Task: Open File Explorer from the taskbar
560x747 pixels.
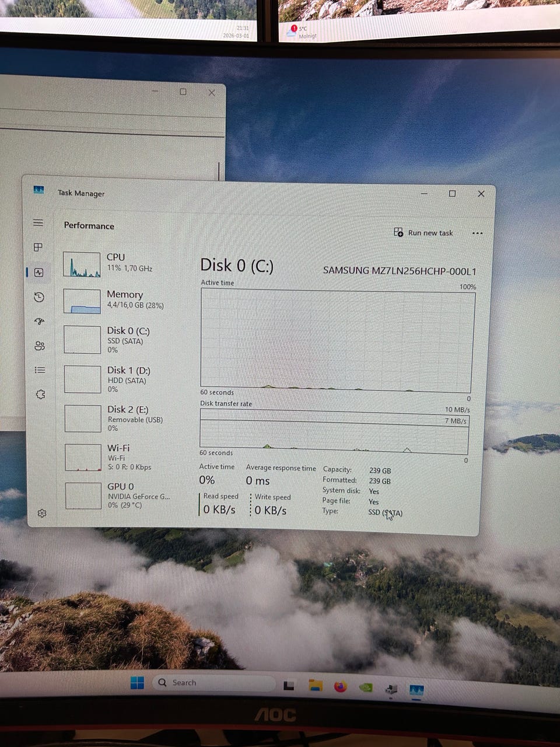Action: [315, 686]
